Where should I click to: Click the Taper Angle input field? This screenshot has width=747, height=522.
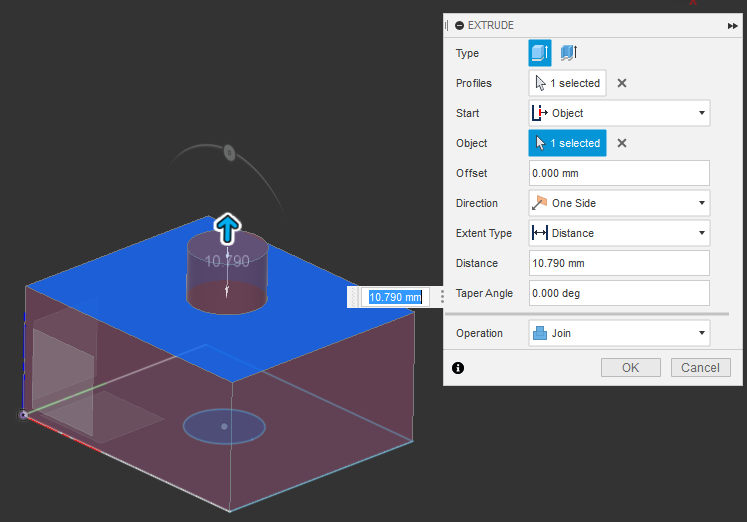(x=619, y=293)
